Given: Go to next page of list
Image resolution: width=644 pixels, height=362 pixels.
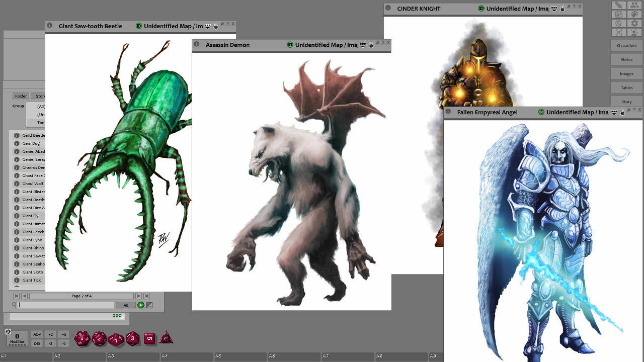Looking at the screenshot, I should (138, 296).
